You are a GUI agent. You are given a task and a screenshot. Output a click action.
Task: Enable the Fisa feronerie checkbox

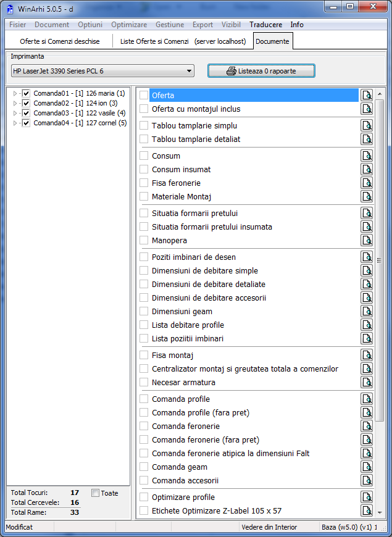pos(144,183)
